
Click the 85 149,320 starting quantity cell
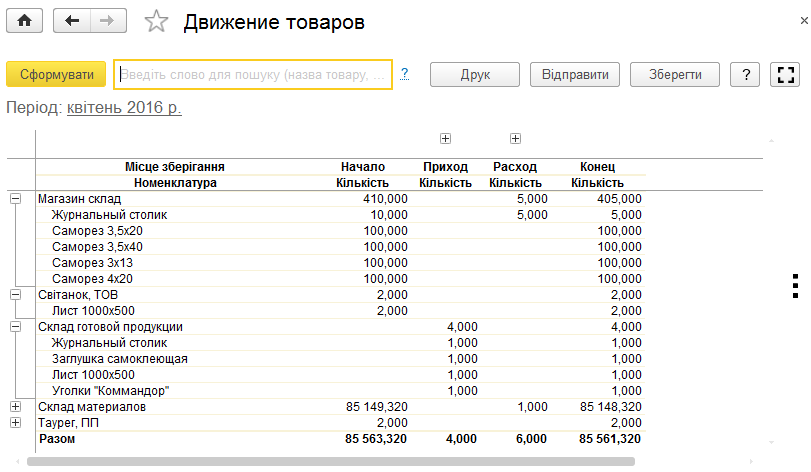coord(377,407)
